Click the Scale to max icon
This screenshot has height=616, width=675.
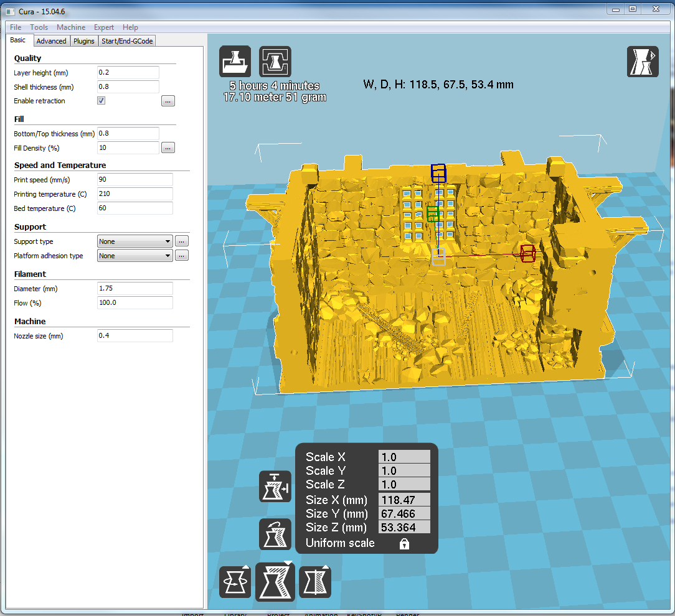(275, 487)
